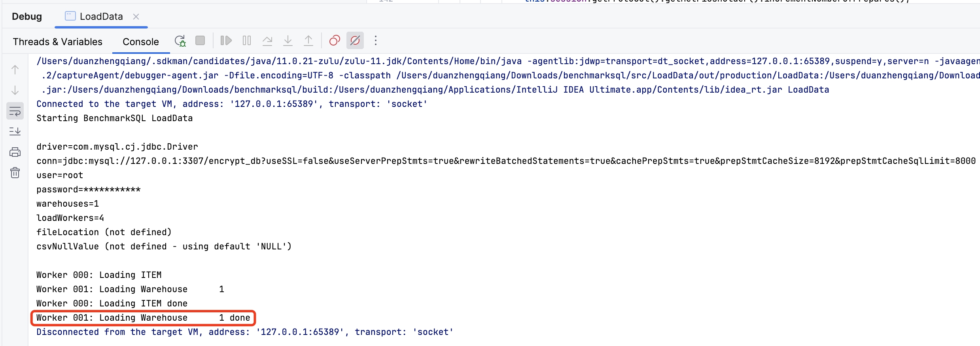Click the Step Into icon

pos(288,41)
